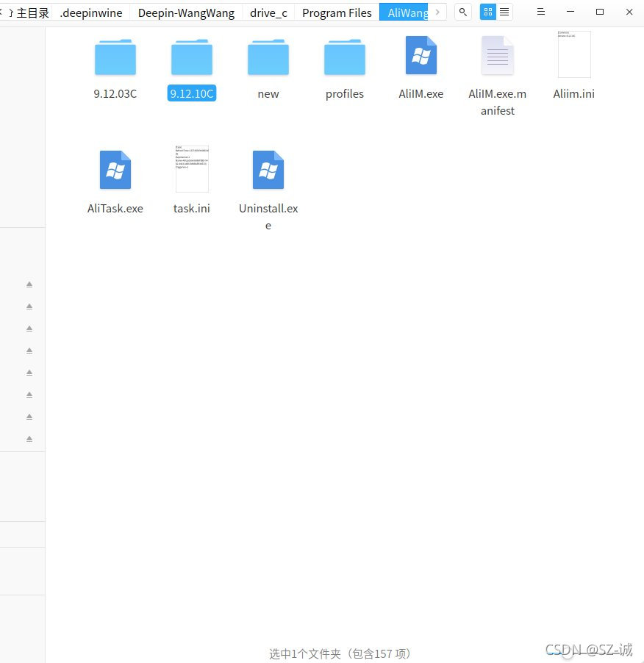Viewport: 644px width, 663px height.
Task: Select the task.ini file thumbnail
Action: coord(192,169)
